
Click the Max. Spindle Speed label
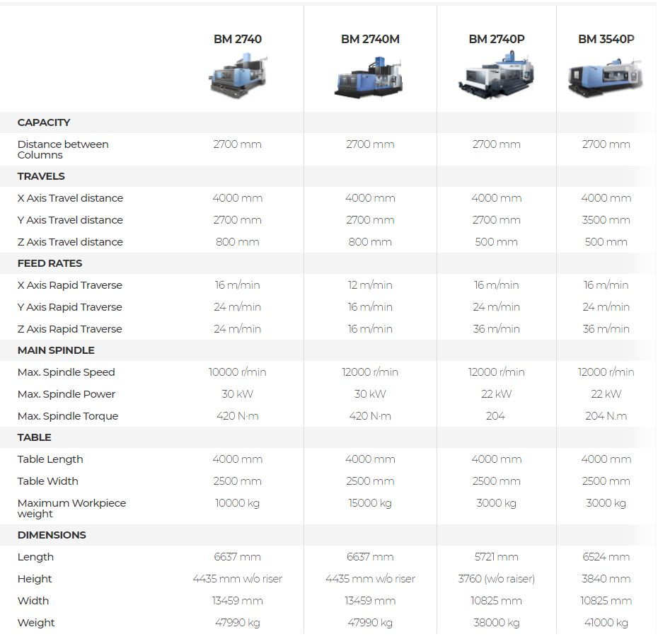point(67,372)
